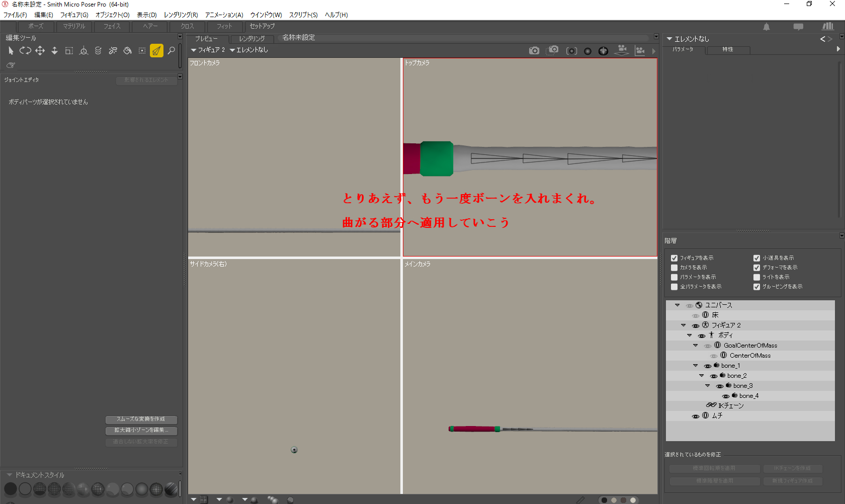This screenshot has height=504, width=845.
Task: Open the レンダリング(R) menu
Action: (181, 15)
